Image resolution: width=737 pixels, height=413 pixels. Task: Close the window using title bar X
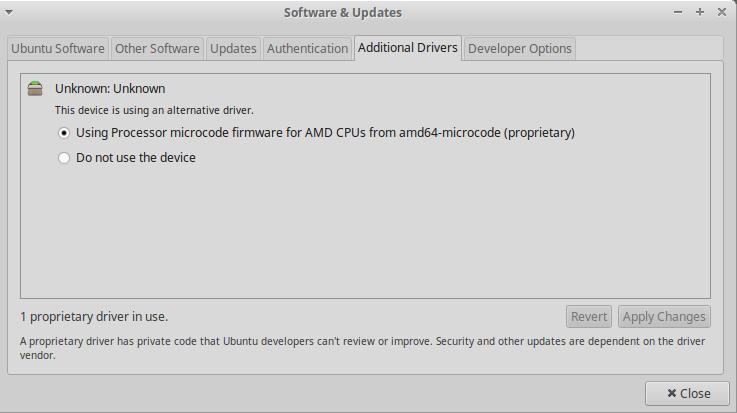[722, 13]
